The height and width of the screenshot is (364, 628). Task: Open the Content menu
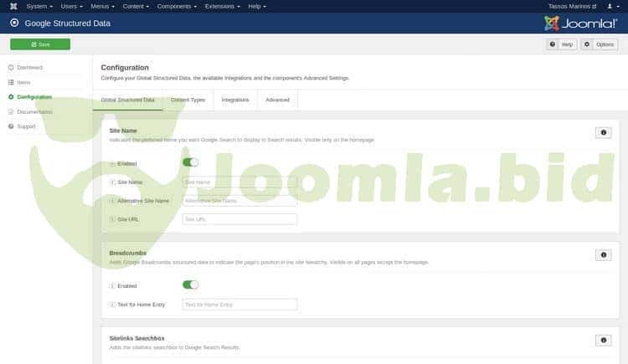click(x=136, y=7)
